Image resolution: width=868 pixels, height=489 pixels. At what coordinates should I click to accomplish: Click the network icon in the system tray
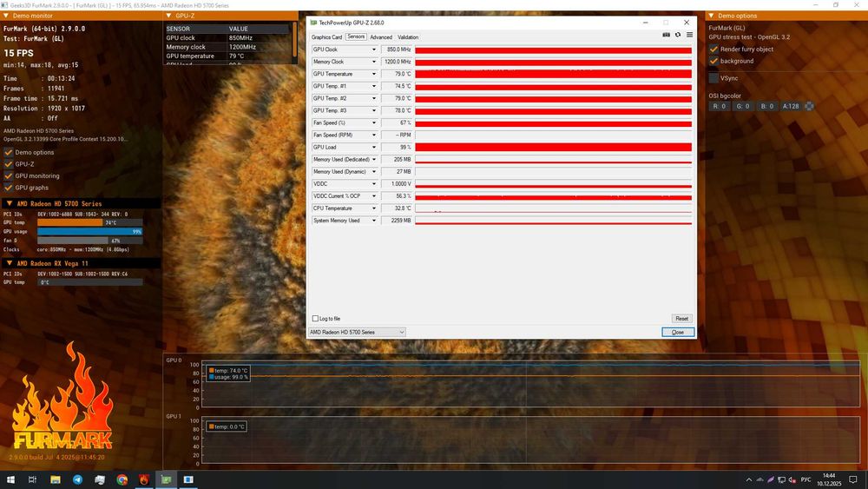782,479
